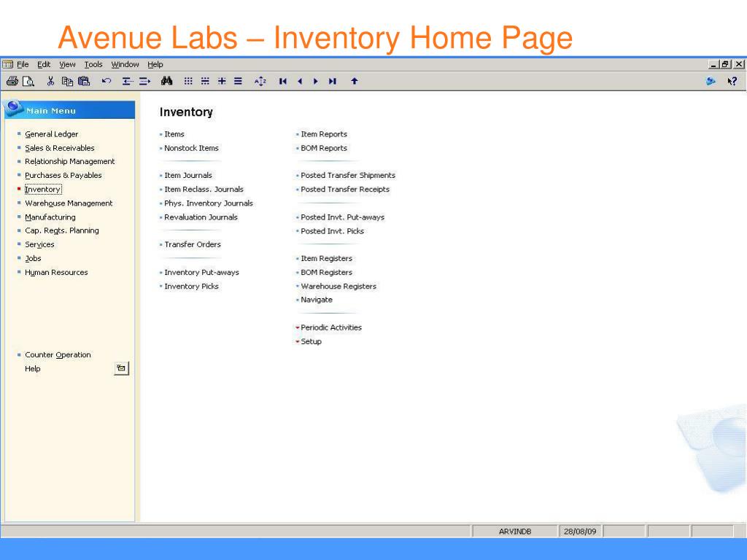Image resolution: width=747 pixels, height=560 pixels.
Task: Open Cap. Reqts. Planning module
Action: (62, 230)
